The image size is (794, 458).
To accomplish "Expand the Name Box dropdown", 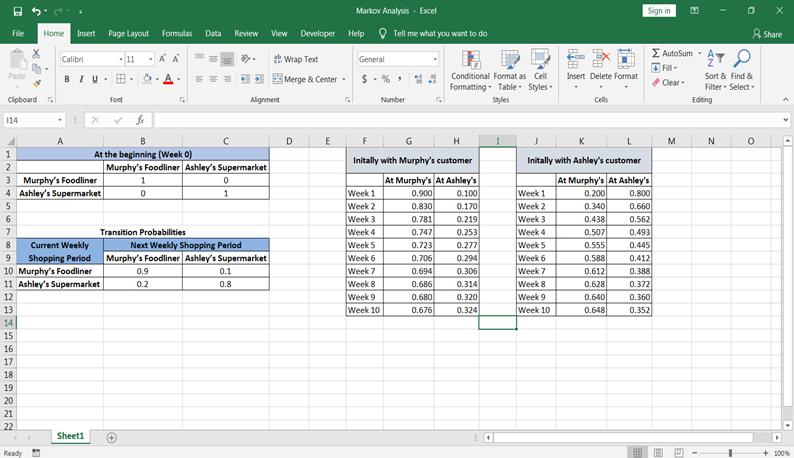I will click(x=60, y=120).
